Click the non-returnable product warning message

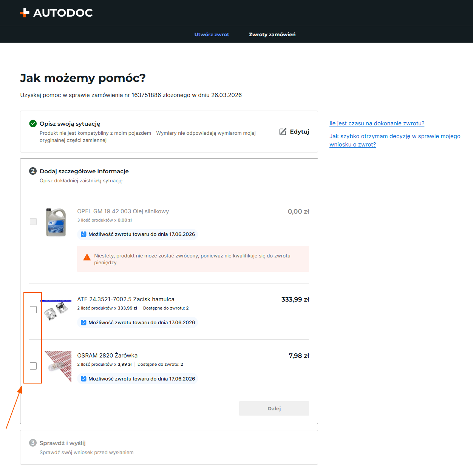(x=193, y=259)
